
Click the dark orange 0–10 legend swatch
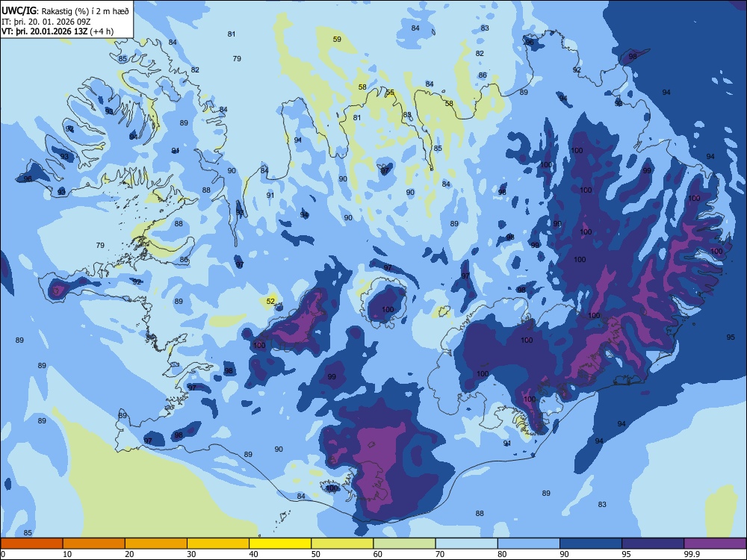(31, 544)
